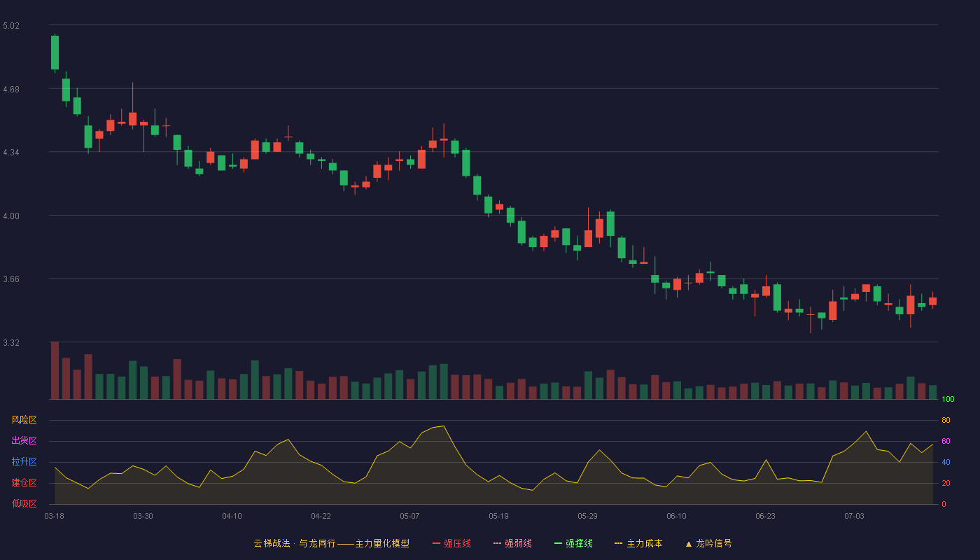Click the yellow dashed 主力成本 legend marker
The image size is (980, 560).
(619, 543)
